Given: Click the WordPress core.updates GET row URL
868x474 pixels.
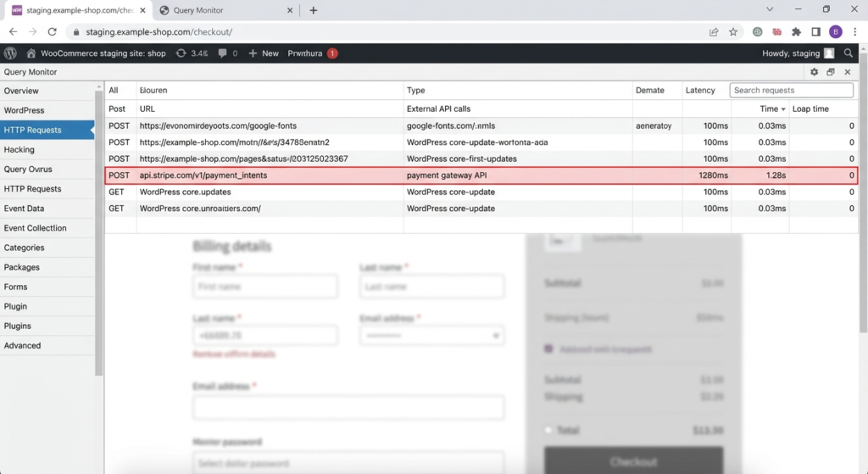Looking at the screenshot, I should (185, 192).
